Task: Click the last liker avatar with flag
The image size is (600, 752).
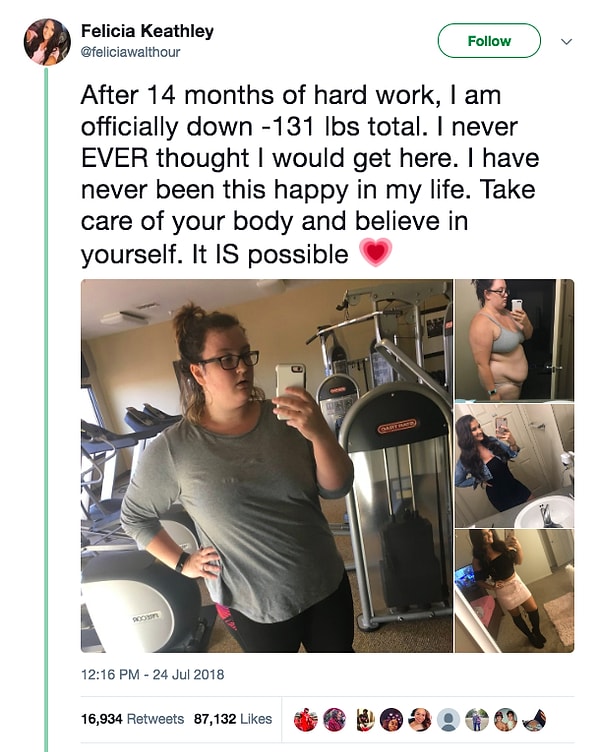Action: coord(534,719)
